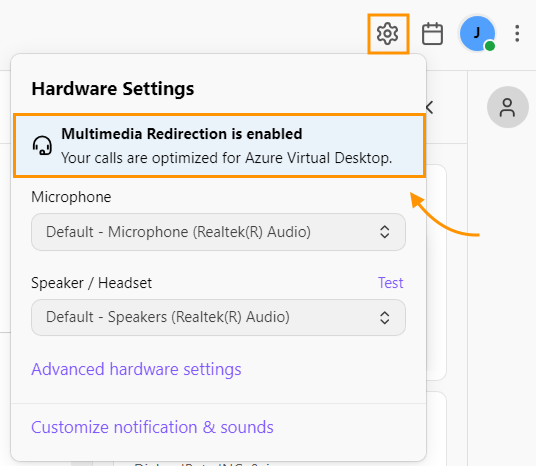Click the up-down arrows on the Microphone selector
The width and height of the screenshot is (536, 466).
coord(385,232)
